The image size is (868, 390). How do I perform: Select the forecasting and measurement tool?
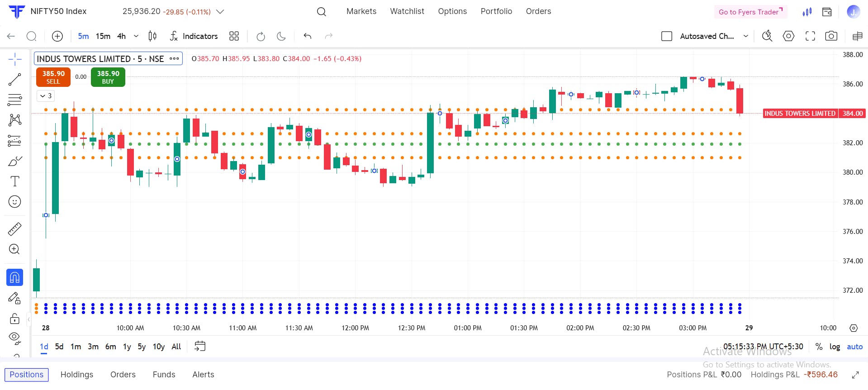click(x=15, y=141)
